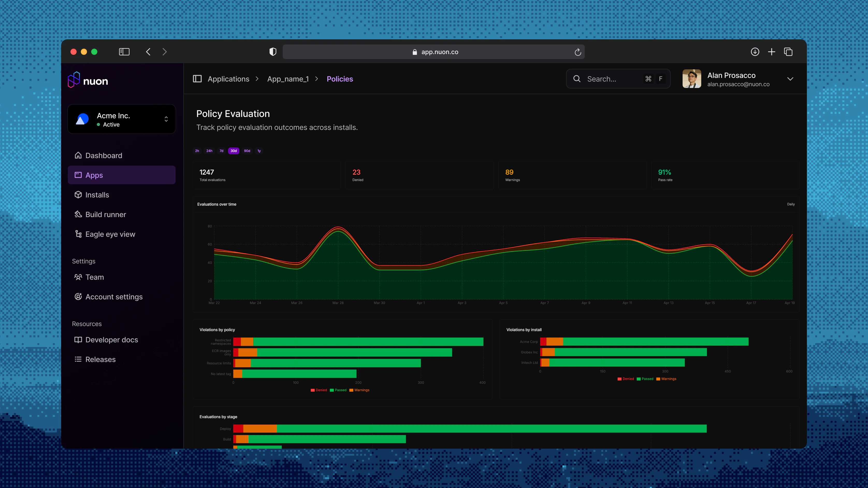Toggle sidebar panel icon next to Applications
The height and width of the screenshot is (488, 868).
tap(197, 79)
